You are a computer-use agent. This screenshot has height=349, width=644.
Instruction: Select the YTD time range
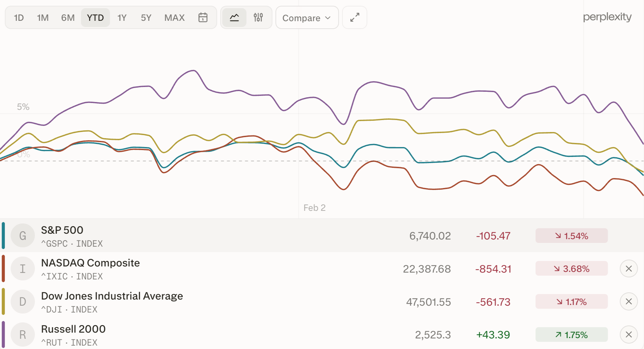(95, 17)
